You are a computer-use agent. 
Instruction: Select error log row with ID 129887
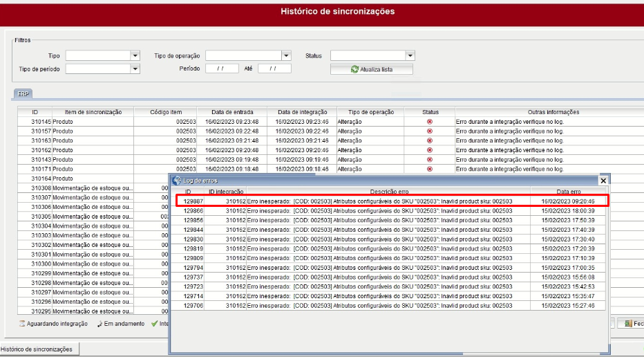(392, 201)
